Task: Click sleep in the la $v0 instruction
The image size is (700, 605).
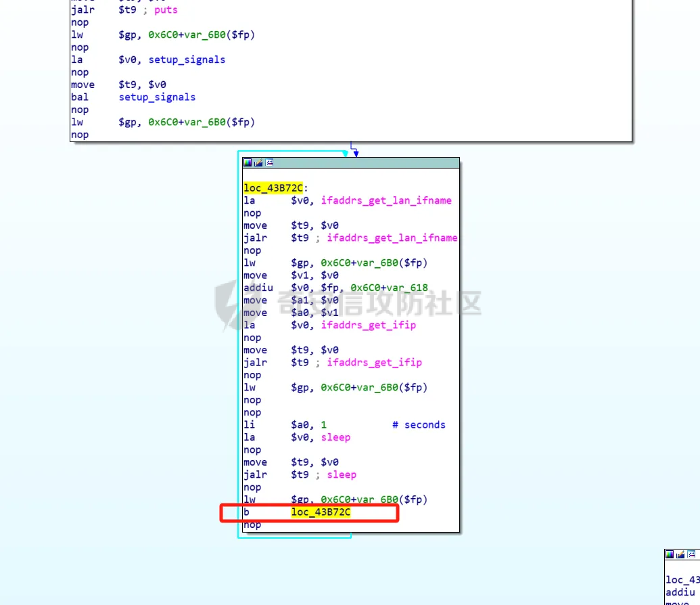Action: (x=335, y=437)
